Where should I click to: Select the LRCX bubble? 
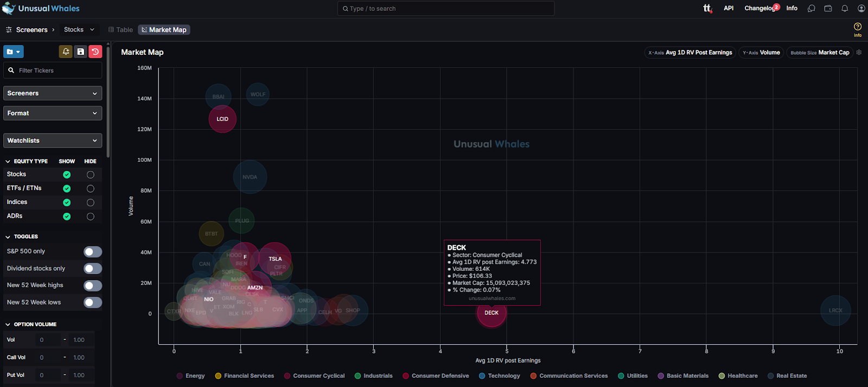click(x=835, y=310)
